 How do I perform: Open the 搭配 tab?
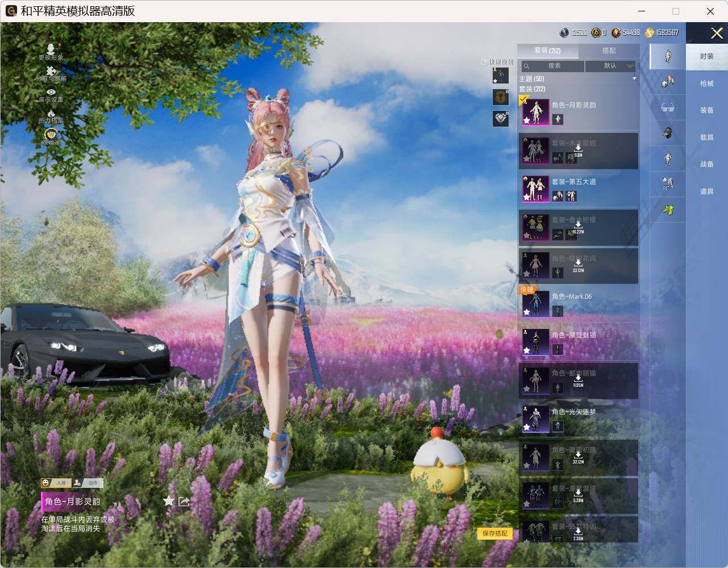(609, 51)
